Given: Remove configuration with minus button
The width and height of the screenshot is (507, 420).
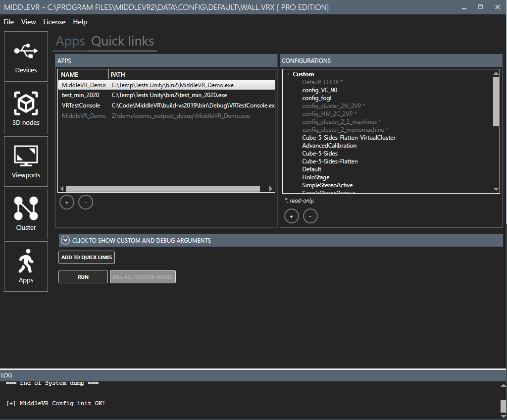Looking at the screenshot, I should click(310, 216).
